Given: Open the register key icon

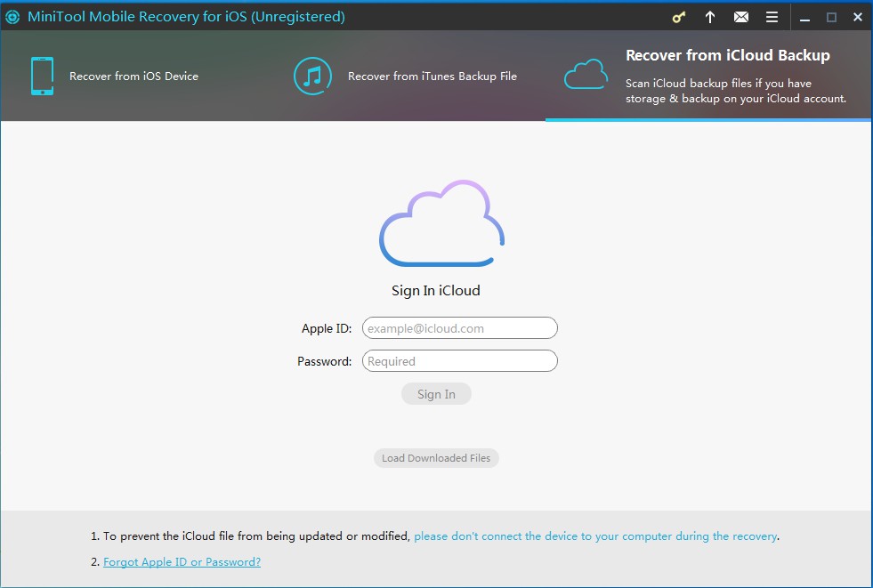Looking at the screenshot, I should (679, 17).
